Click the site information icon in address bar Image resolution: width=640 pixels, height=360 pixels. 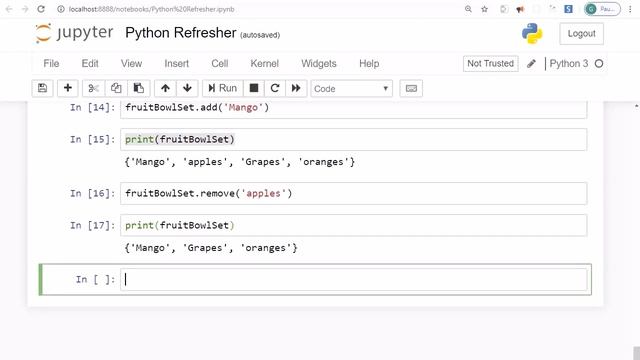(61, 9)
